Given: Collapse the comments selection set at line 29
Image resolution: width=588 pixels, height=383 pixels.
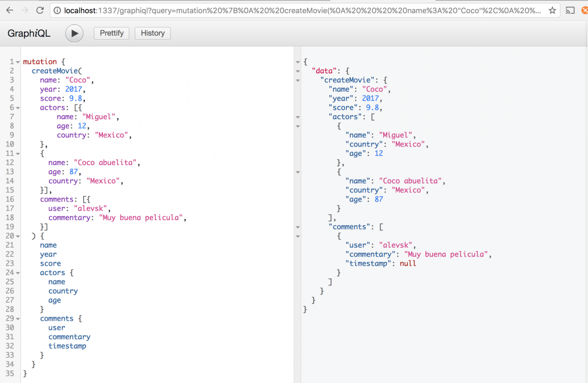Looking at the screenshot, I should pyautogui.click(x=18, y=319).
